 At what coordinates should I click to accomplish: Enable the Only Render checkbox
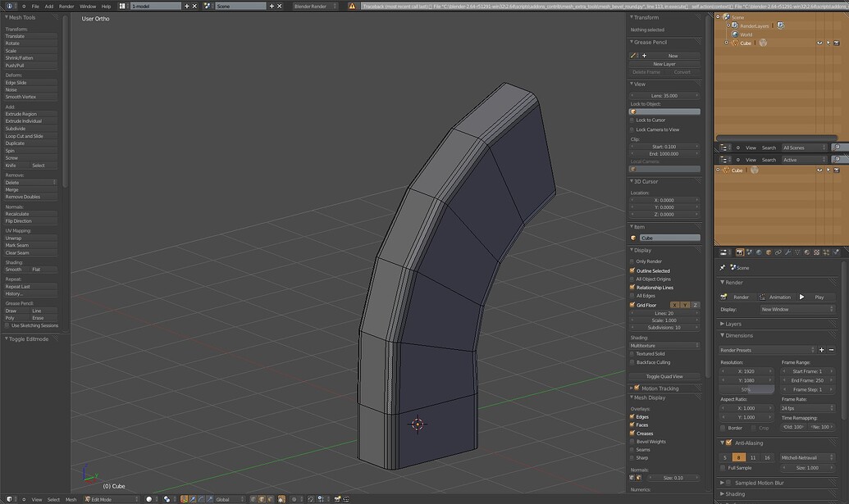point(632,261)
